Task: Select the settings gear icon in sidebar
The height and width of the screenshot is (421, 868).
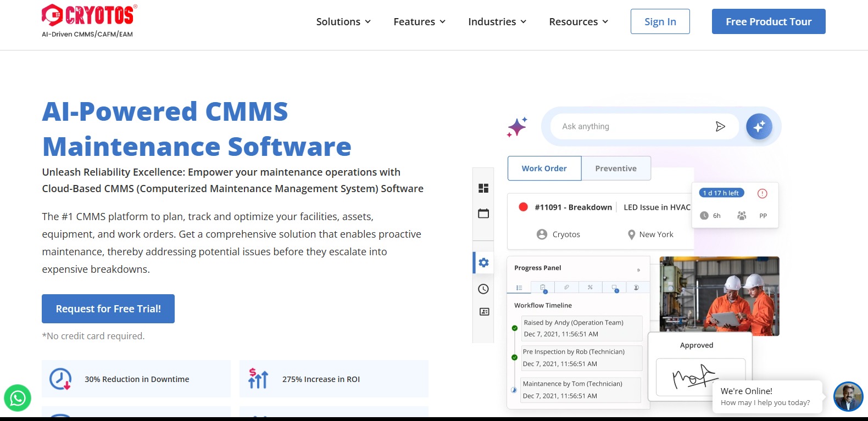Action: tap(483, 262)
